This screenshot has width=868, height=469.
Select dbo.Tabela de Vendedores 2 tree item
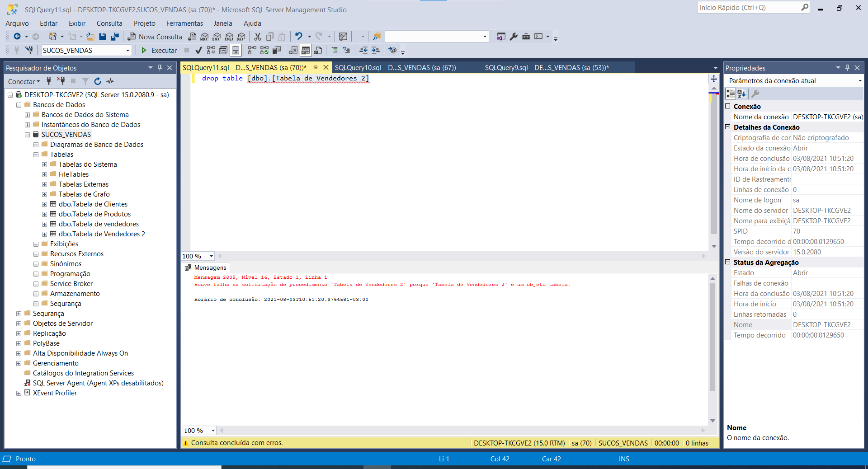(102, 234)
